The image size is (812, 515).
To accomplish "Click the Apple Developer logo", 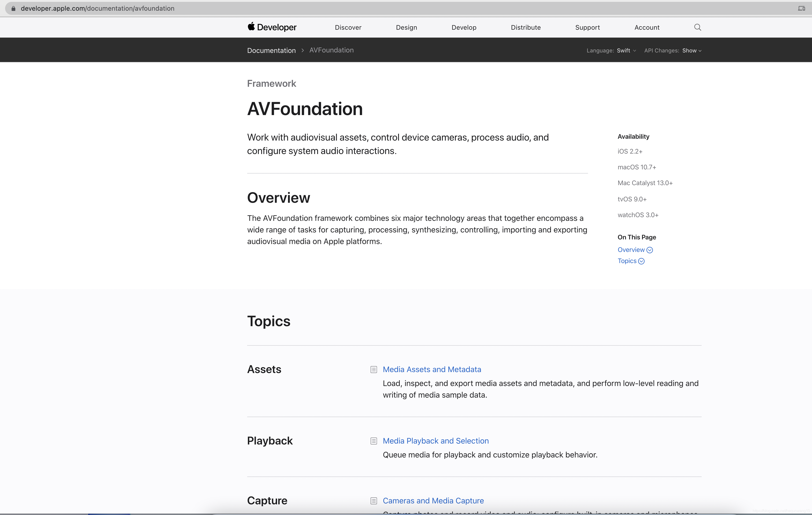I will coord(272,27).
